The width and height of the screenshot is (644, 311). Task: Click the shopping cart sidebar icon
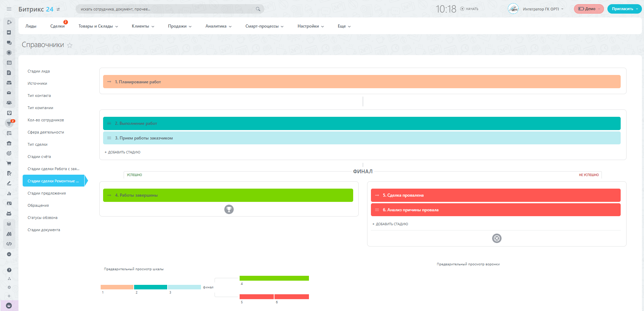pos(9,163)
